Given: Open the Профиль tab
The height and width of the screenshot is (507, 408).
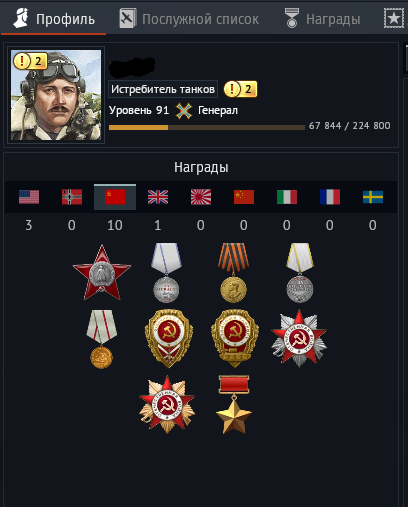Looking at the screenshot, I should 54,19.
